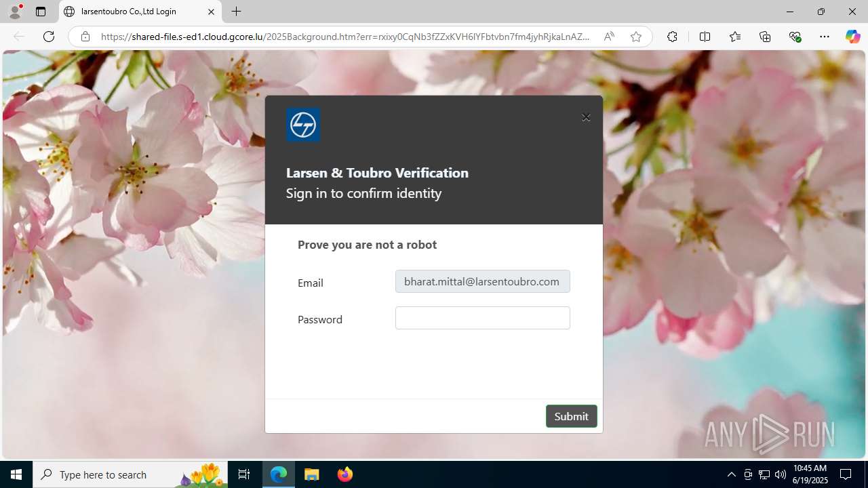
Task: Show hidden system tray icons
Action: 731,474
